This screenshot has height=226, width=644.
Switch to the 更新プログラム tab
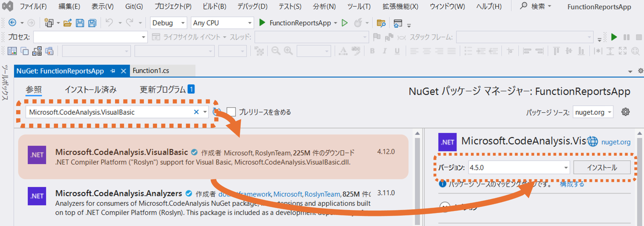pos(167,89)
